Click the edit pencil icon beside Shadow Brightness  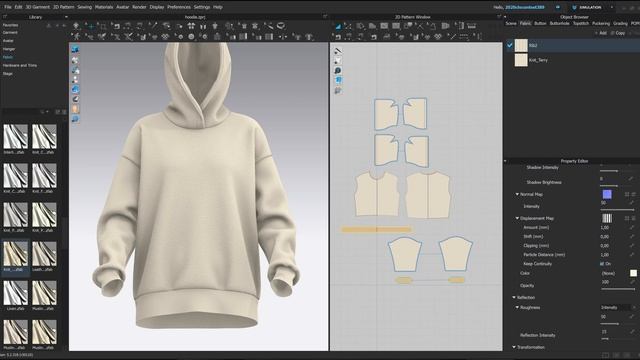(x=631, y=179)
